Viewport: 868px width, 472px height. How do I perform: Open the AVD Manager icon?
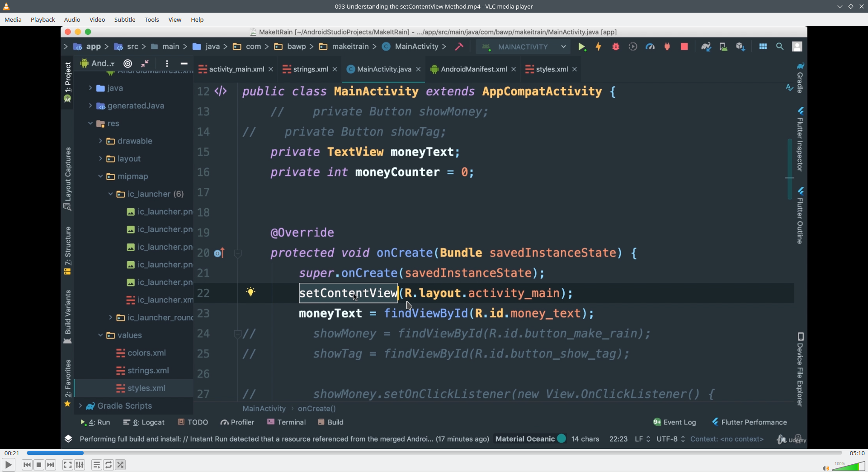[723, 47]
